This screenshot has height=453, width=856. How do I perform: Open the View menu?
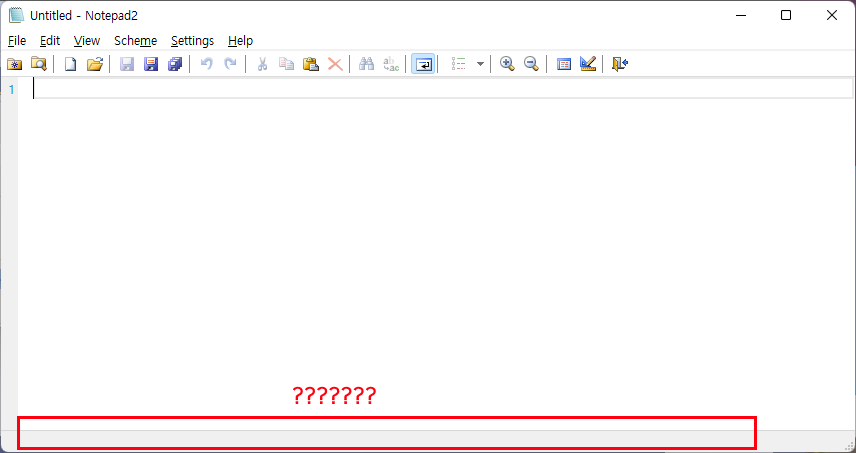point(87,41)
